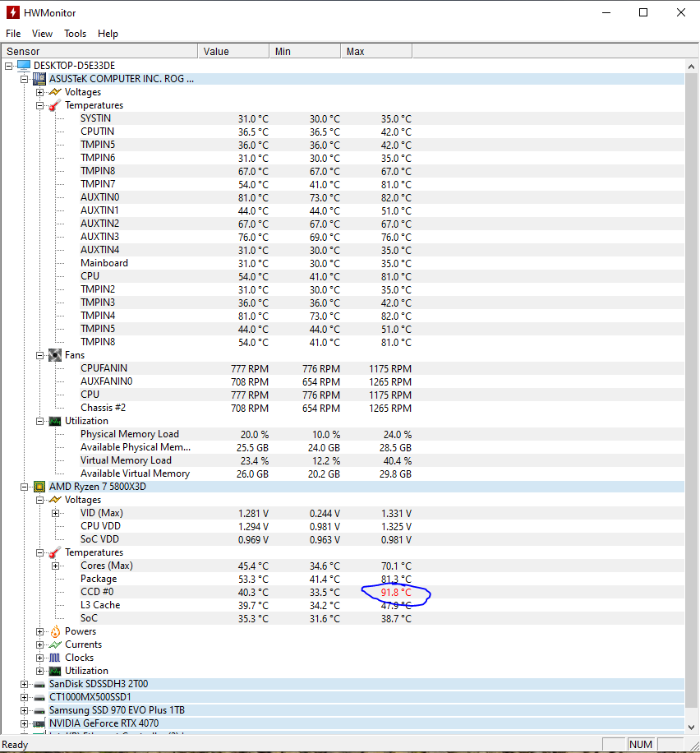Click the AMD Ryzen 7 5800X3D chip icon

coord(39,487)
